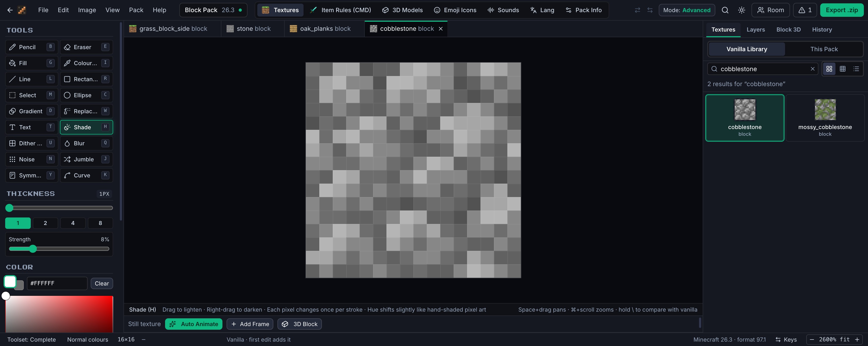
Task: Choose the Jumble tool
Action: (x=86, y=159)
